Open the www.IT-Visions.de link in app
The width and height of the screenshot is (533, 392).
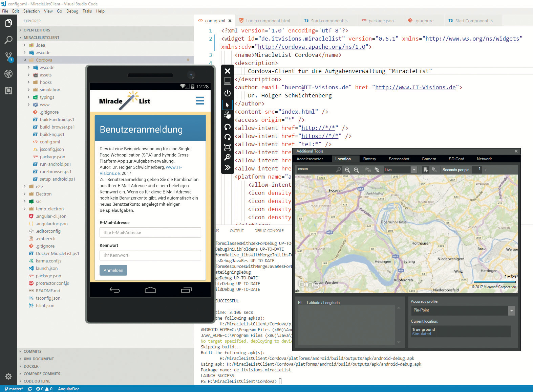(x=174, y=167)
